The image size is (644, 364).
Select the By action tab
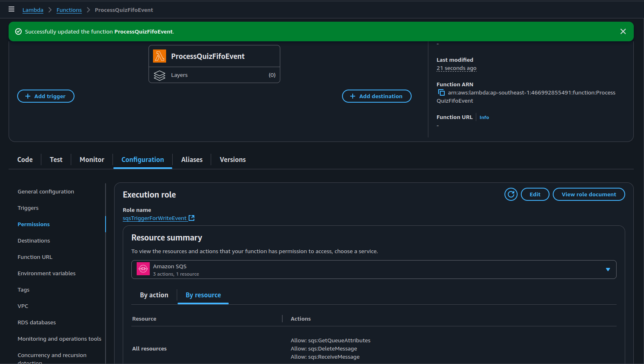154,295
